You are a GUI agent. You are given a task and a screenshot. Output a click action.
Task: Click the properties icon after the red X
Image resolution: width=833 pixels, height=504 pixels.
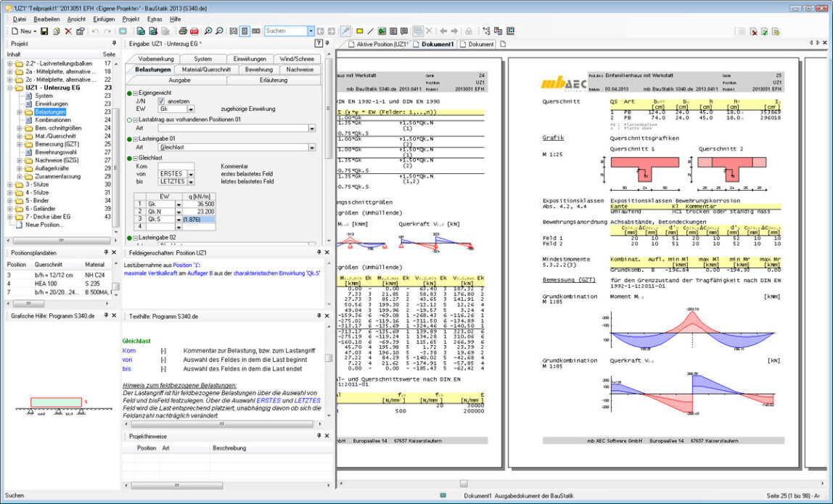[x=81, y=31]
